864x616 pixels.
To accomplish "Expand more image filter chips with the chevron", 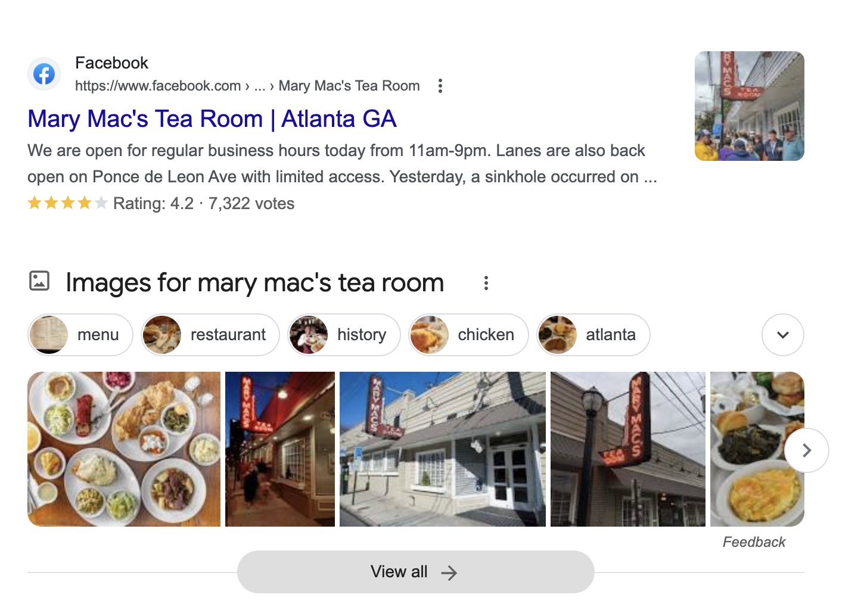I will click(783, 335).
